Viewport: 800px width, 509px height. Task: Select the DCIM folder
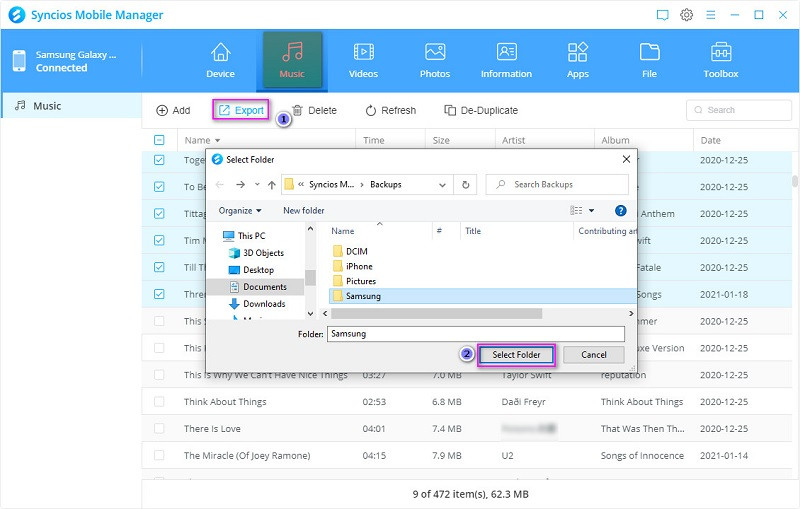pyautogui.click(x=350, y=251)
